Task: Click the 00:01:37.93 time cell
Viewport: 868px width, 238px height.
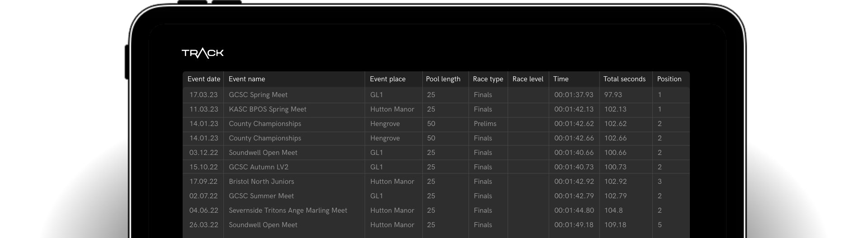Action: (x=574, y=95)
